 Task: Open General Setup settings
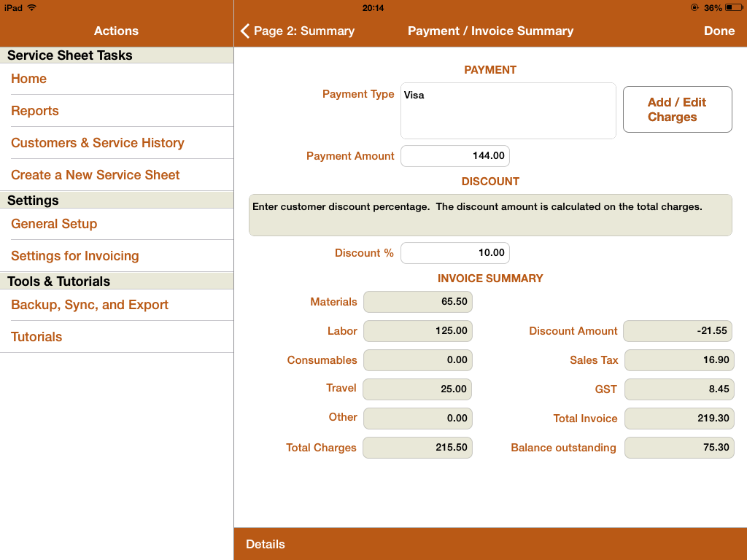pos(54,224)
